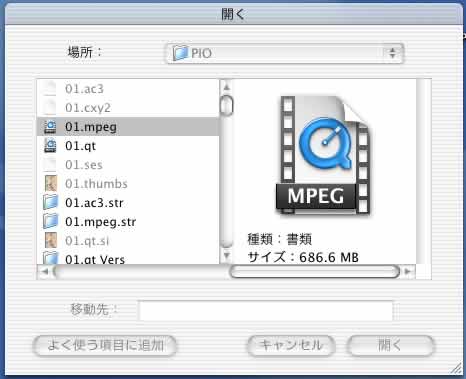
Task: Click the 01.cxy2 document icon
Action: (x=50, y=108)
